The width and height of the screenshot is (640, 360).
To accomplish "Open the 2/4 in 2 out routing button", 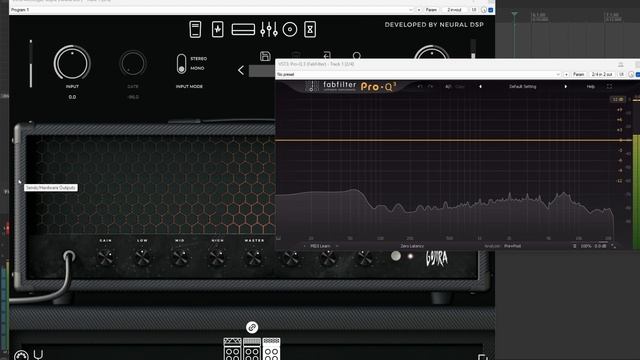I will pyautogui.click(x=602, y=74).
